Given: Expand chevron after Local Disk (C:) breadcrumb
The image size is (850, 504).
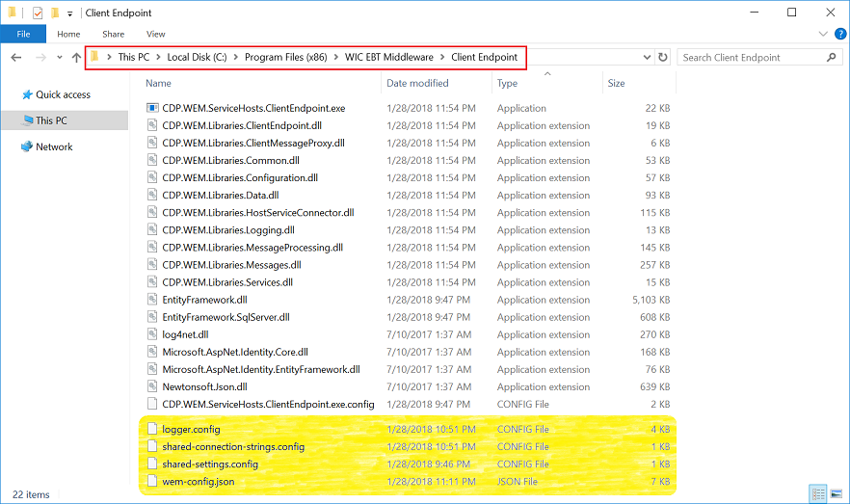Looking at the screenshot, I should click(x=236, y=57).
